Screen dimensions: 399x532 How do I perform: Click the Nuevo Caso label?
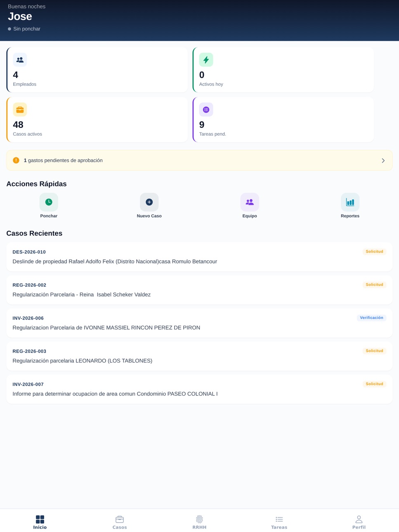click(149, 216)
